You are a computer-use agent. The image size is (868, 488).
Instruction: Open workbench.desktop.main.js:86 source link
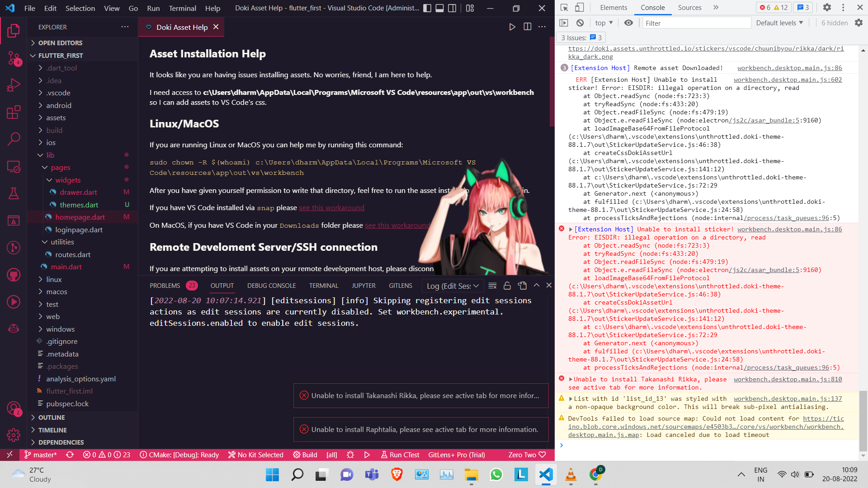point(789,68)
